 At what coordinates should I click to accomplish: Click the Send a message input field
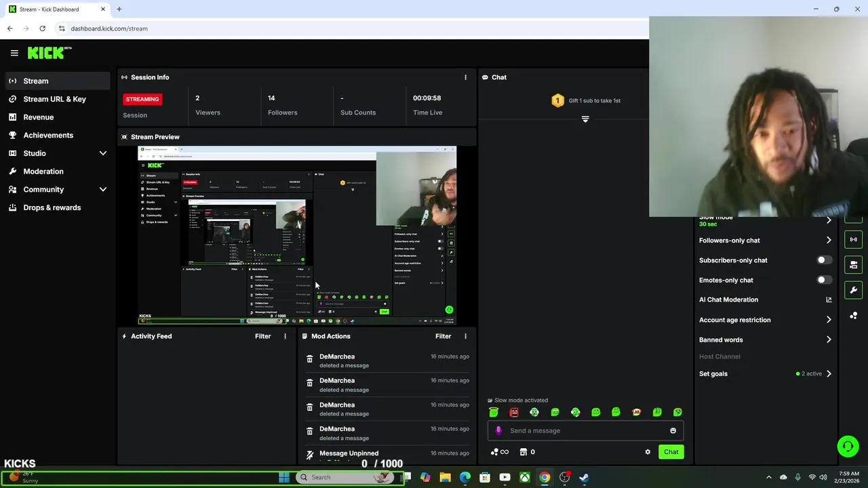(585, 430)
